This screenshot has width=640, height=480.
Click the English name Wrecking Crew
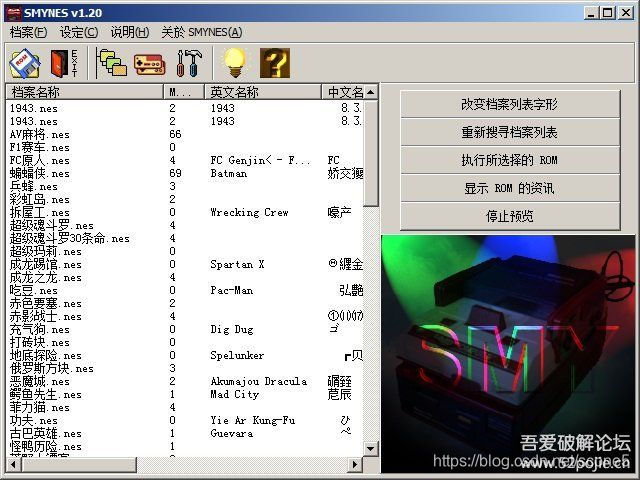point(249,213)
